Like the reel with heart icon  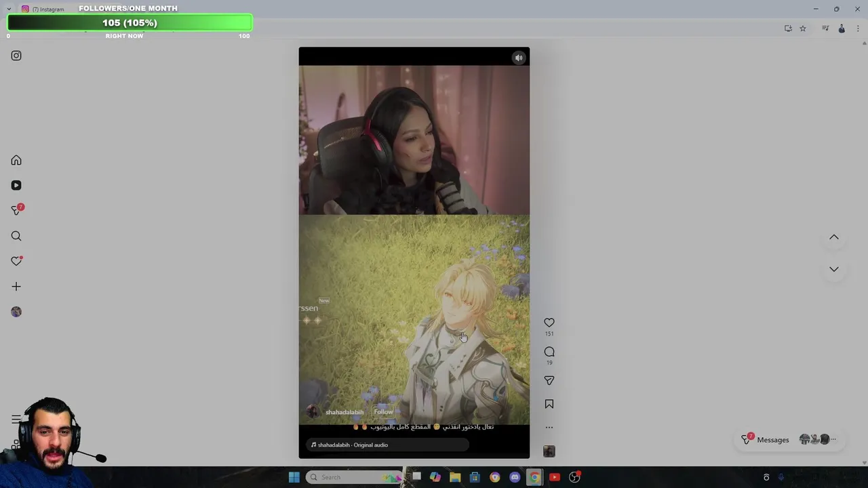click(549, 323)
